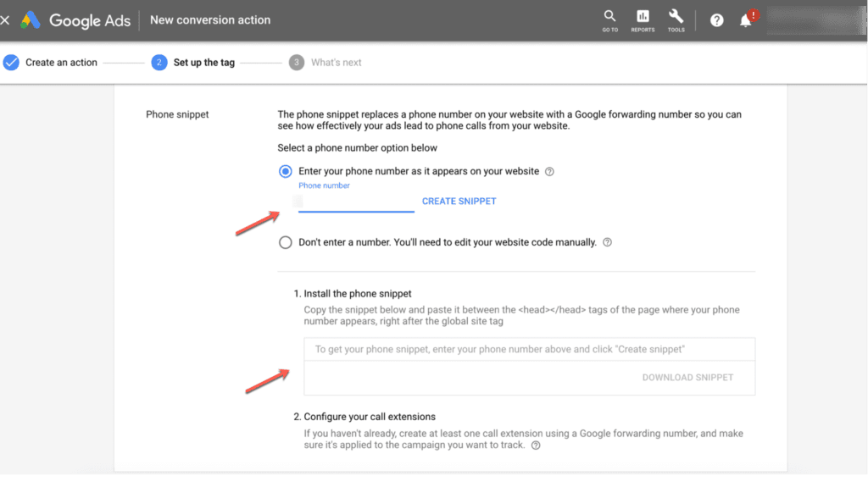Click the completed checkmark on step one
The image size is (868, 487).
(11, 63)
